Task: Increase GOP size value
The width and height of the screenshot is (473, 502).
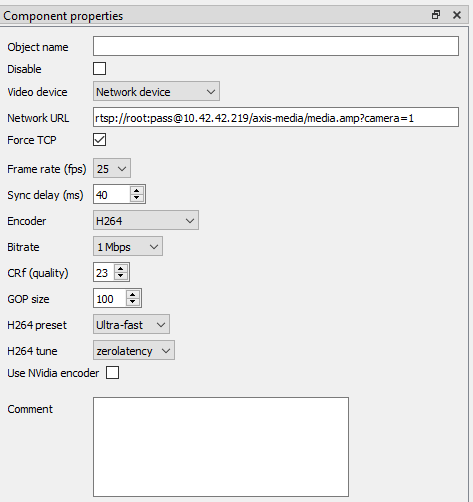Action: [133, 295]
